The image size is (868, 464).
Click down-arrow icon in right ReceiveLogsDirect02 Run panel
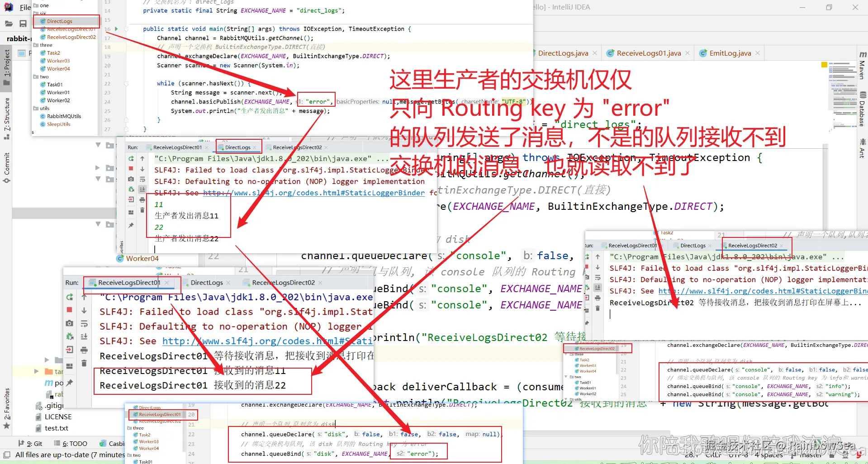tap(598, 267)
